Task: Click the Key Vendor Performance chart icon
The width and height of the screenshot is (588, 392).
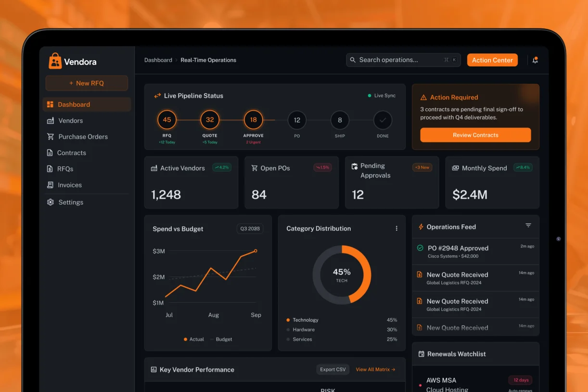Action: 154,370
